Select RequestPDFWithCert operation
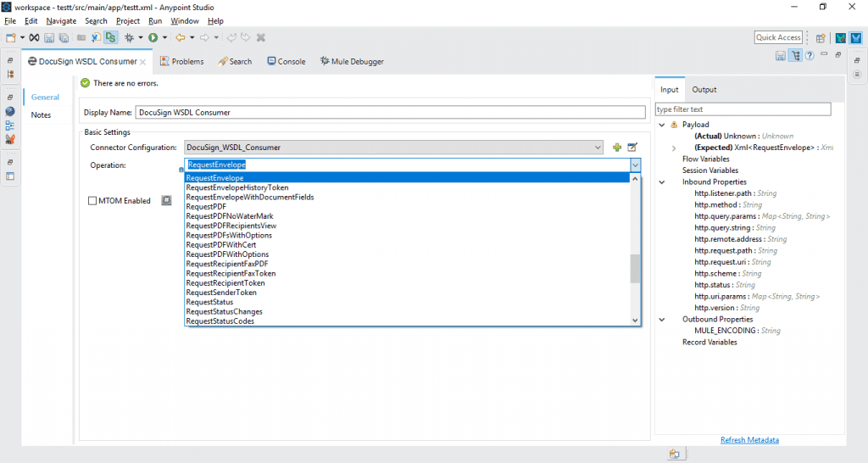 407,245
